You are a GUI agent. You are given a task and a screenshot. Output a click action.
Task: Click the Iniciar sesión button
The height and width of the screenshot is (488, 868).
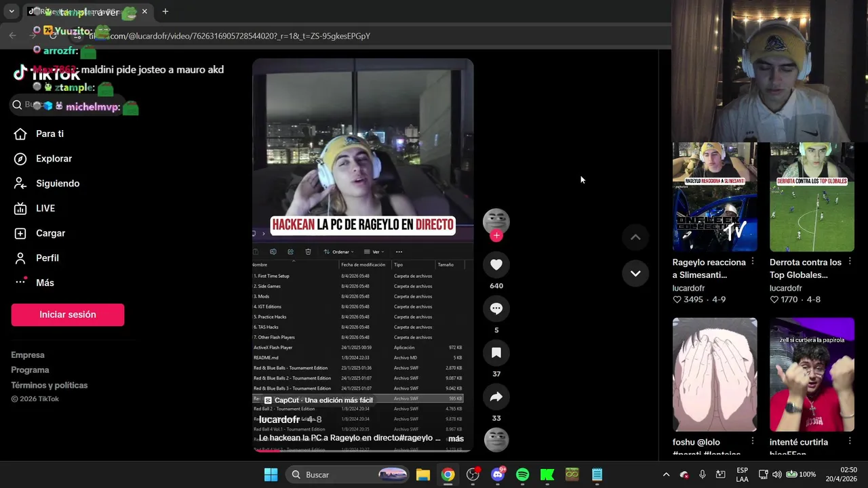coord(68,314)
